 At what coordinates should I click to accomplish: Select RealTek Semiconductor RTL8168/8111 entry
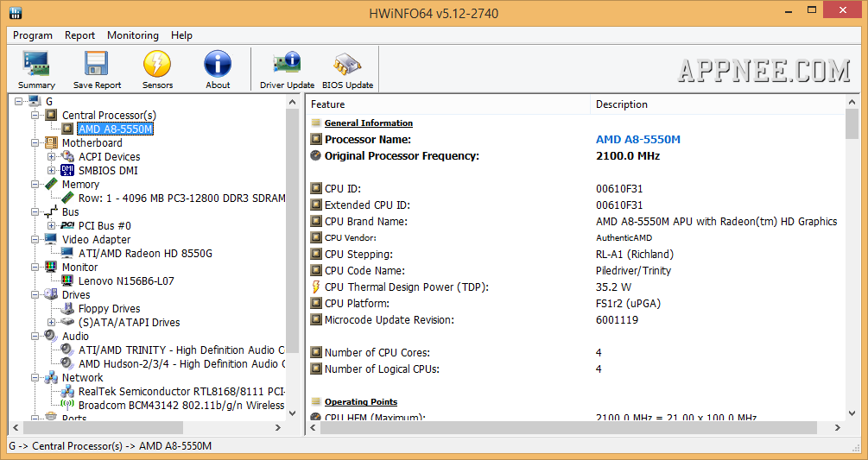point(182,392)
